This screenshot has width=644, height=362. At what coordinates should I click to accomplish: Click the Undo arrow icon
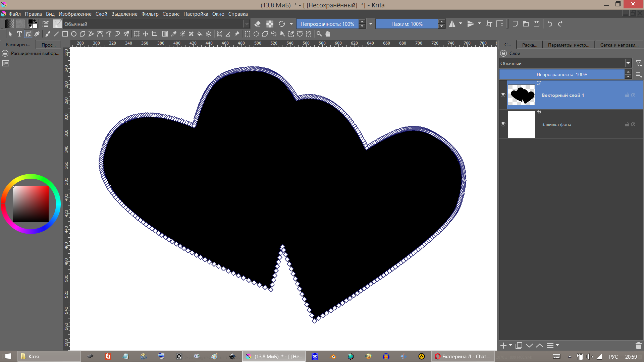click(x=550, y=24)
